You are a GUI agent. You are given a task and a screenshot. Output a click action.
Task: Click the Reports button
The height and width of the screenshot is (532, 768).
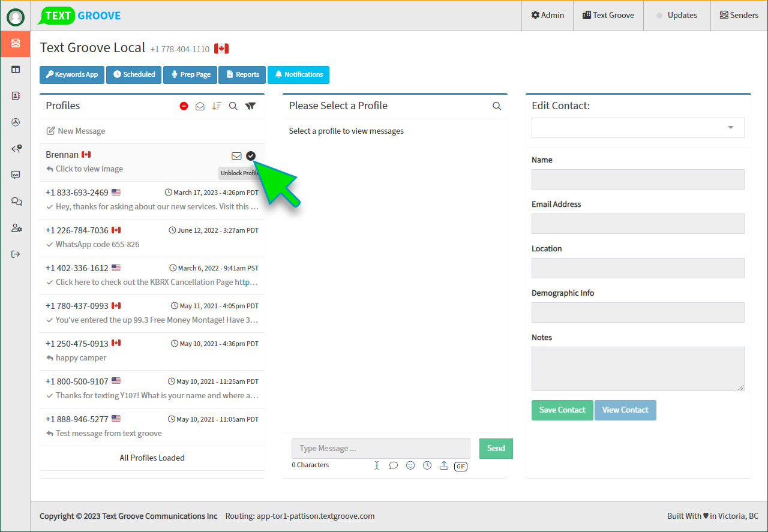[242, 75]
